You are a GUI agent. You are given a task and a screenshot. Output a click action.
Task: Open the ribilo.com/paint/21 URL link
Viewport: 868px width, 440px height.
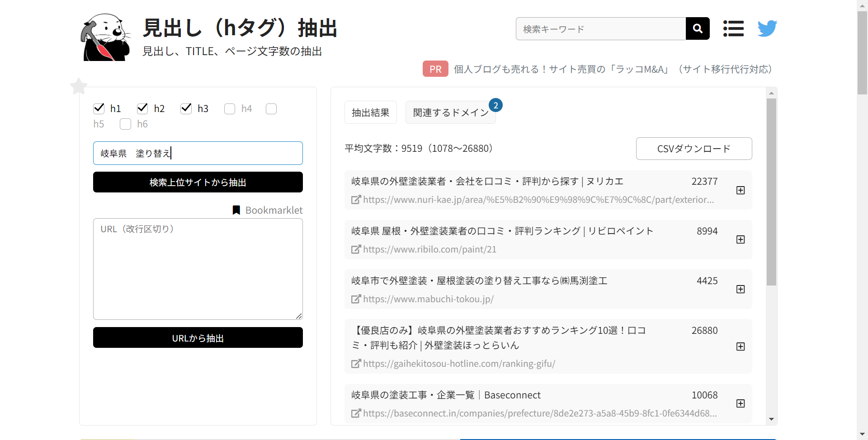[429, 249]
